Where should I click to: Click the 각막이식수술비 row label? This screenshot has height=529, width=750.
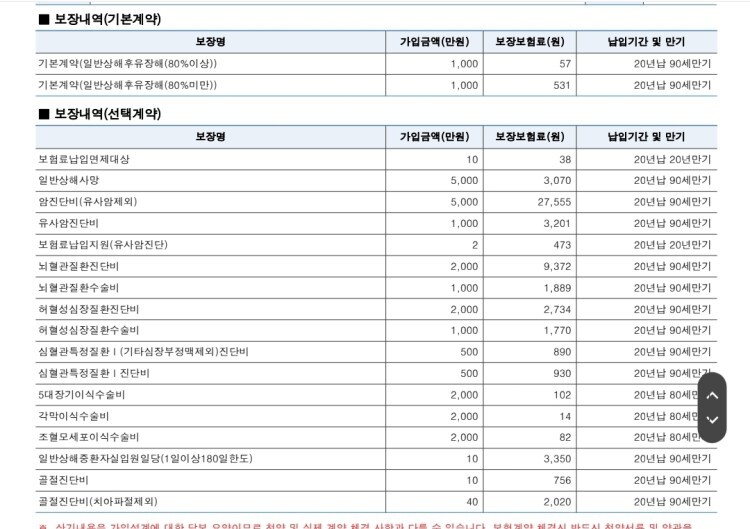(74, 416)
